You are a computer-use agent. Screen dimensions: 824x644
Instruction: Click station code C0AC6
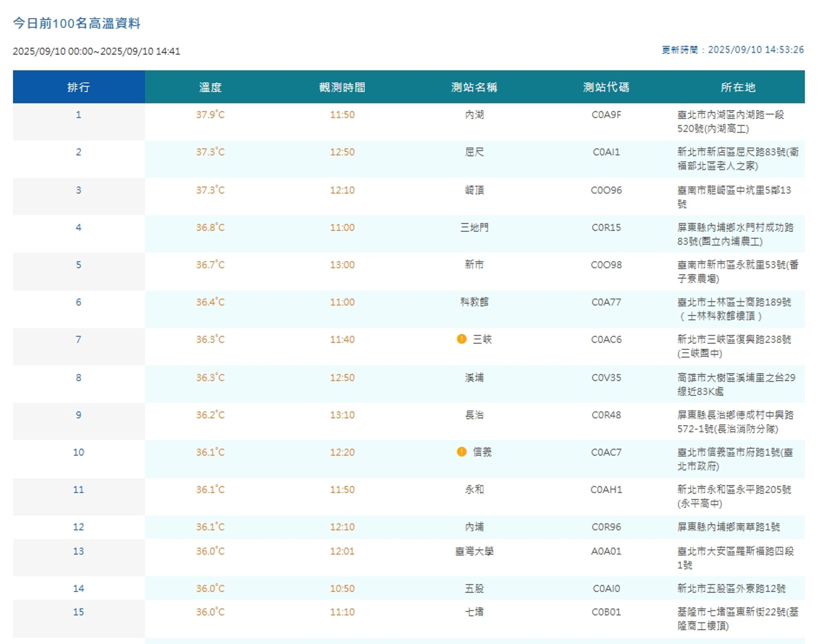tap(606, 340)
